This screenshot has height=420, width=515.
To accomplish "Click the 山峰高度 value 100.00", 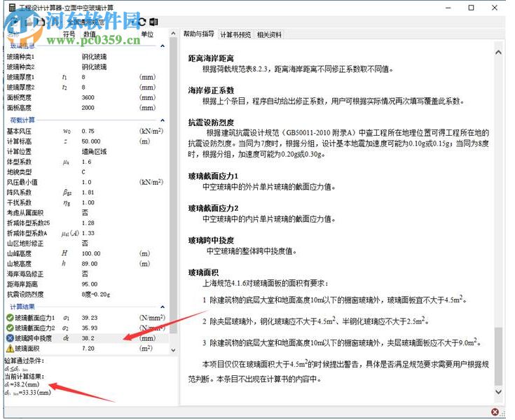I will point(91,253).
